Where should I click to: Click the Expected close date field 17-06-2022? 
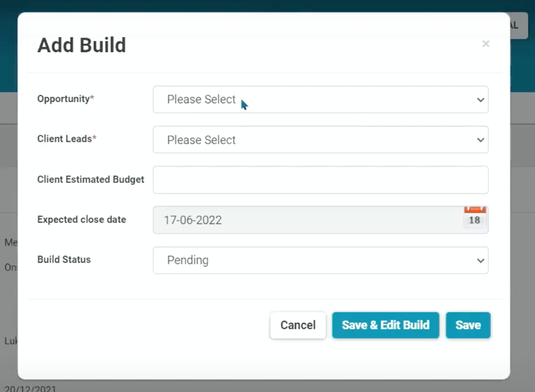tap(306, 220)
